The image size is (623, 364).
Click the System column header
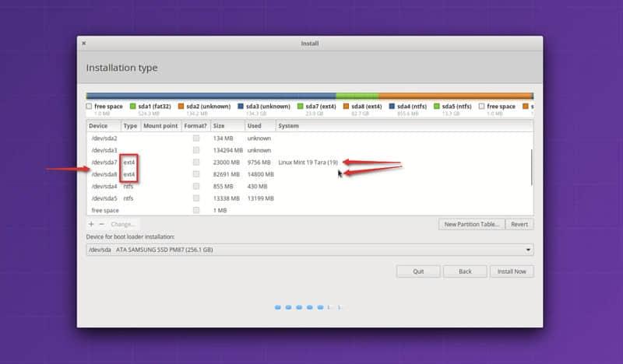404,126
